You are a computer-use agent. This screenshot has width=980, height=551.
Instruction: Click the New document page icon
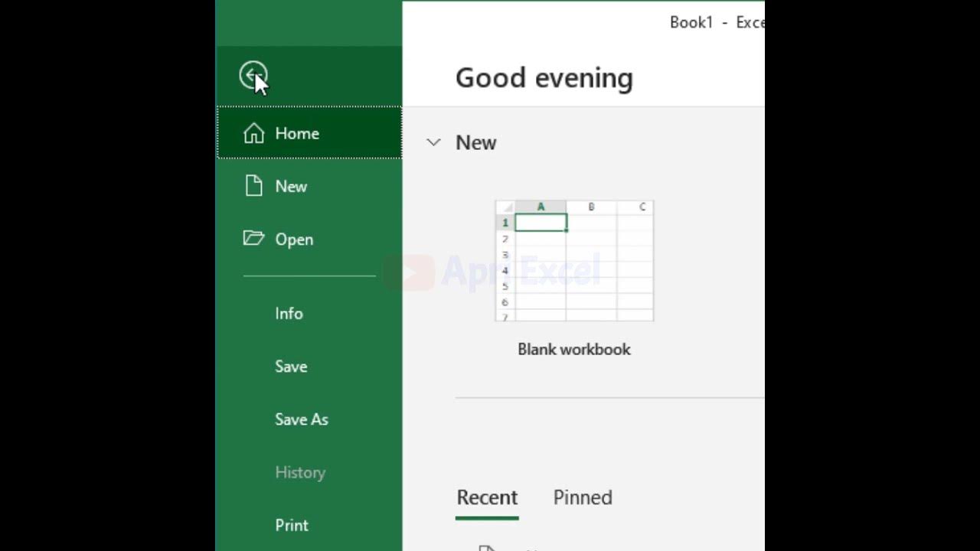point(253,186)
